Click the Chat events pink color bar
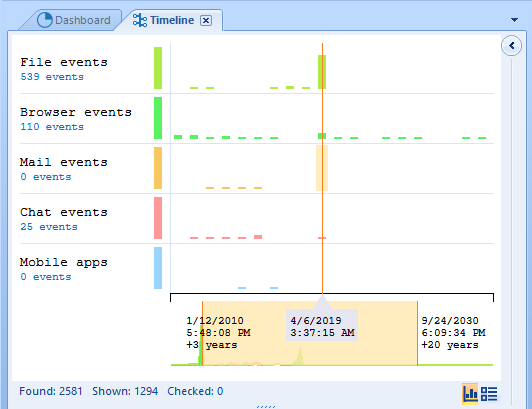Image resolution: width=532 pixels, height=409 pixels. click(x=158, y=218)
